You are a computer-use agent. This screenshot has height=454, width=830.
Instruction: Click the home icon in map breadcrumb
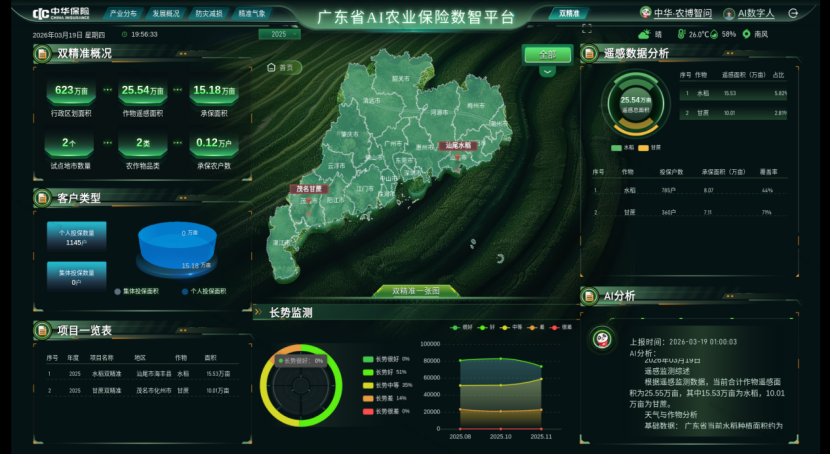[271, 67]
